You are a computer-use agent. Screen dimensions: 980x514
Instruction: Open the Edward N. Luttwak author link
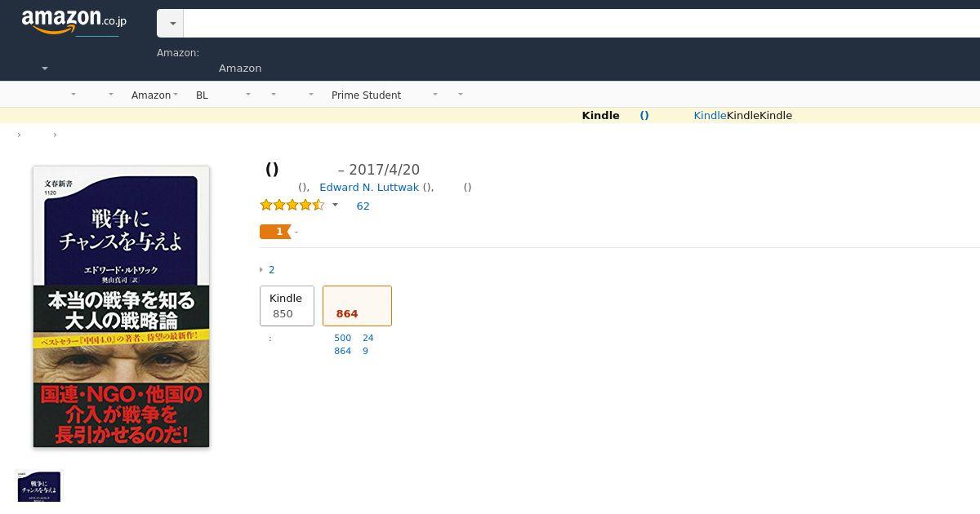[x=369, y=188]
